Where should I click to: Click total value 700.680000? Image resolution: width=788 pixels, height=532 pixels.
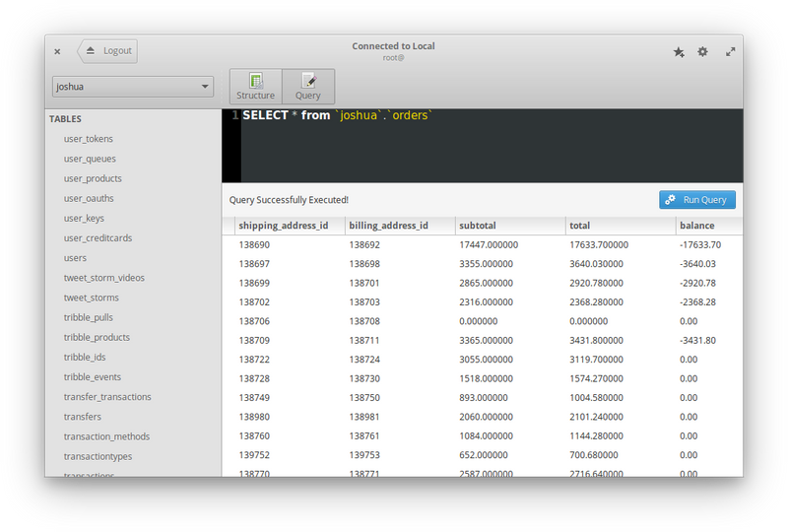click(594, 455)
